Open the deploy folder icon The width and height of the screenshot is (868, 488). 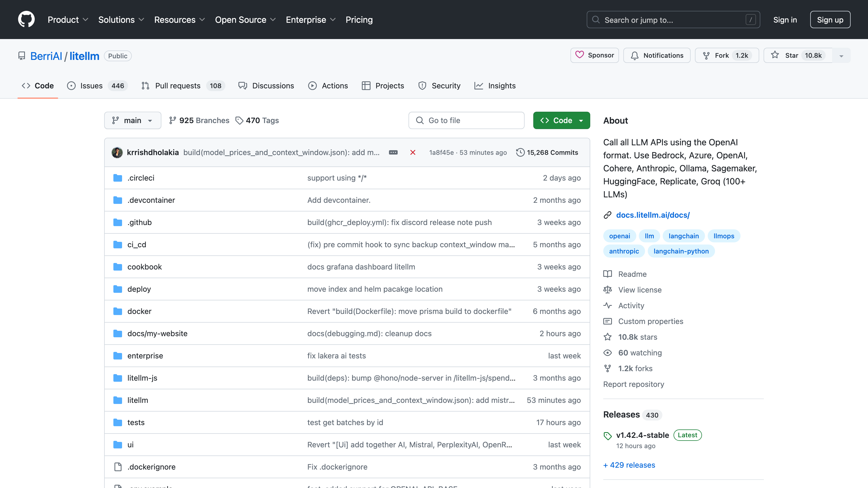tap(118, 289)
